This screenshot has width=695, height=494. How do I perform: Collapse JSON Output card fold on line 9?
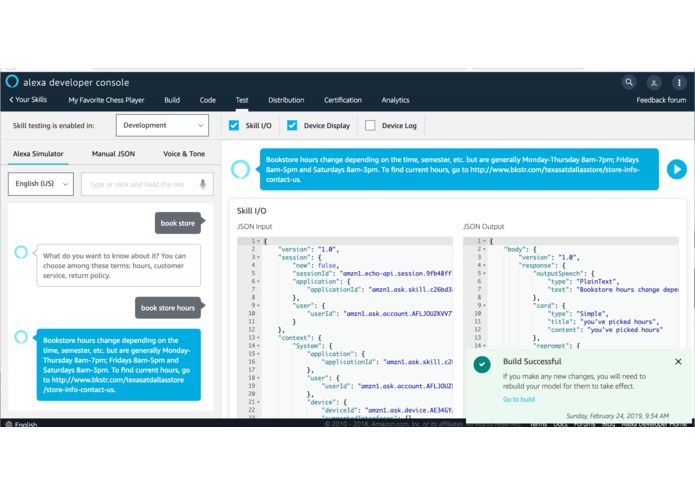pyautogui.click(x=484, y=306)
